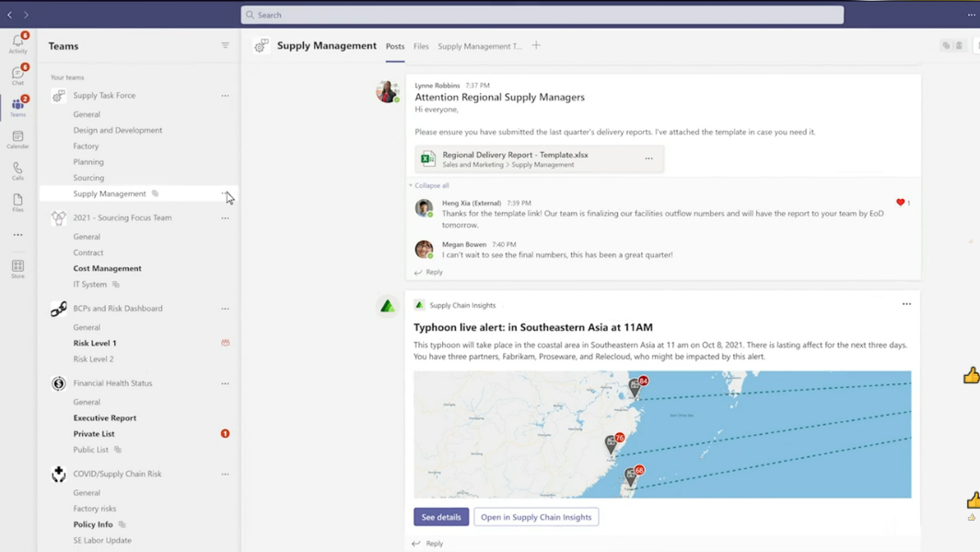980x552 pixels.
Task: Select the Private List channel
Action: 94,434
